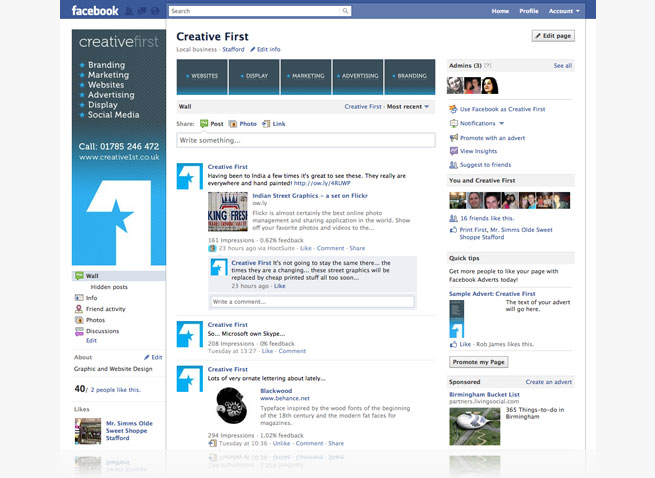
Task: Click the link icon beside Tuesday at 10:36
Action: pyautogui.click(x=212, y=443)
